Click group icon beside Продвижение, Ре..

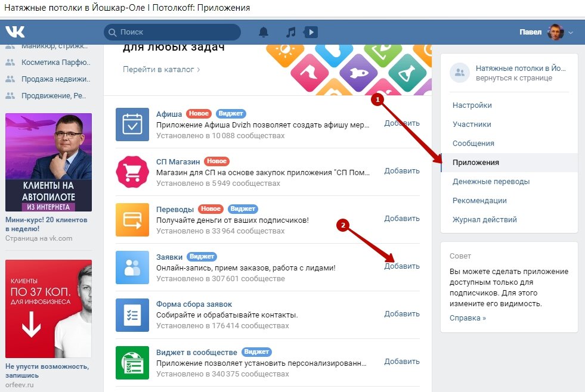click(x=10, y=96)
